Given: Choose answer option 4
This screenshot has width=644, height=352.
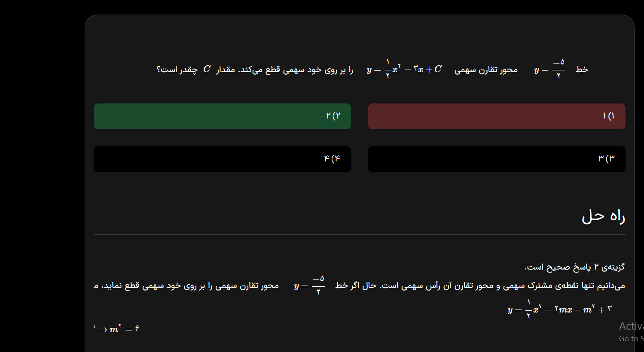Looking at the screenshot, I should tap(222, 159).
